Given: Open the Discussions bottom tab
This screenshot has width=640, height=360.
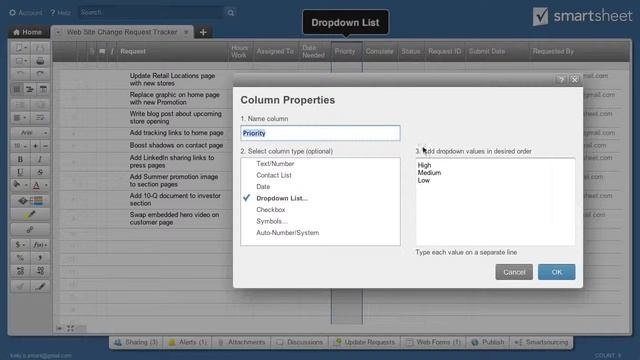Looking at the screenshot, I should [x=300, y=342].
